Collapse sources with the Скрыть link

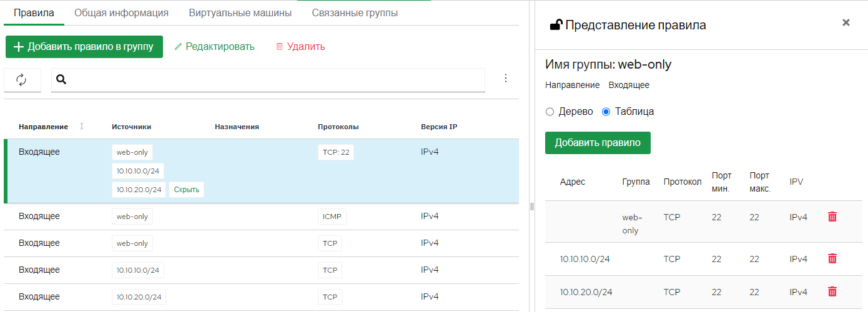(187, 190)
